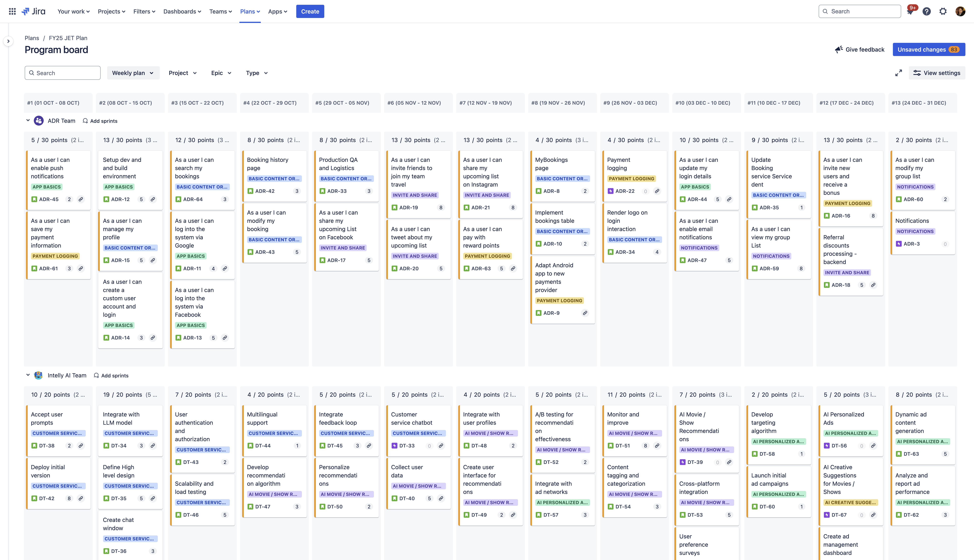Image resolution: width=974 pixels, height=560 pixels.
Task: Open the settings gear icon
Action: point(943,12)
